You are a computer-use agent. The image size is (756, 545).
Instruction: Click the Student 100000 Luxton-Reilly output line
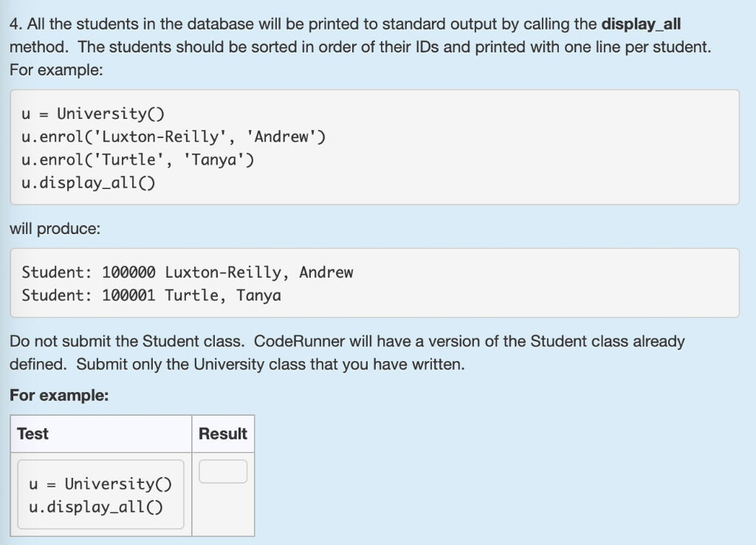click(187, 272)
